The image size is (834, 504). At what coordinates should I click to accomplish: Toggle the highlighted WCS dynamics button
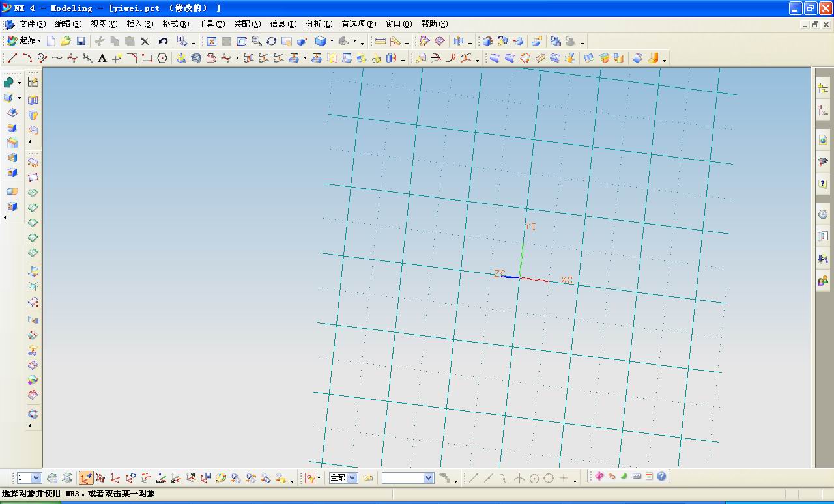pos(86,478)
